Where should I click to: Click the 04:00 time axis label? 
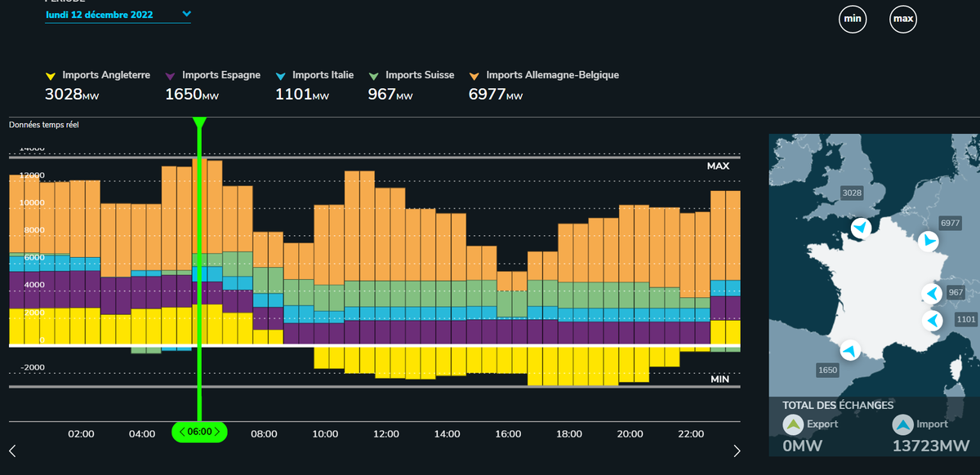[142, 433]
